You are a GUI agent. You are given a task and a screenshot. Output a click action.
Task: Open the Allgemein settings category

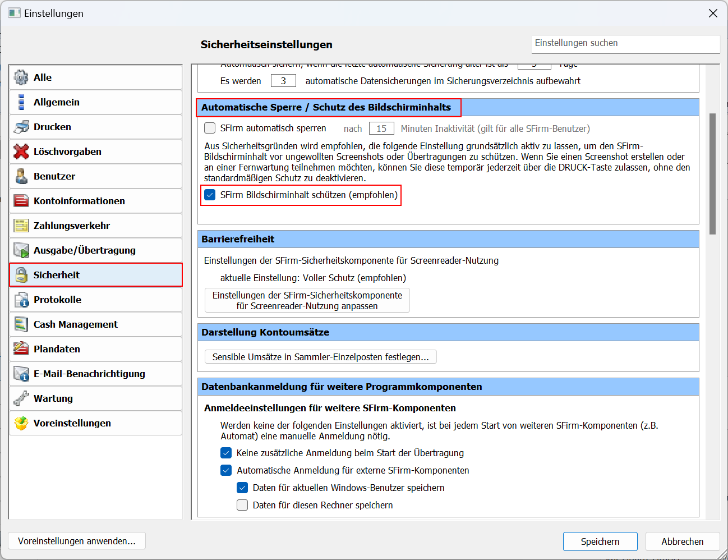point(96,102)
